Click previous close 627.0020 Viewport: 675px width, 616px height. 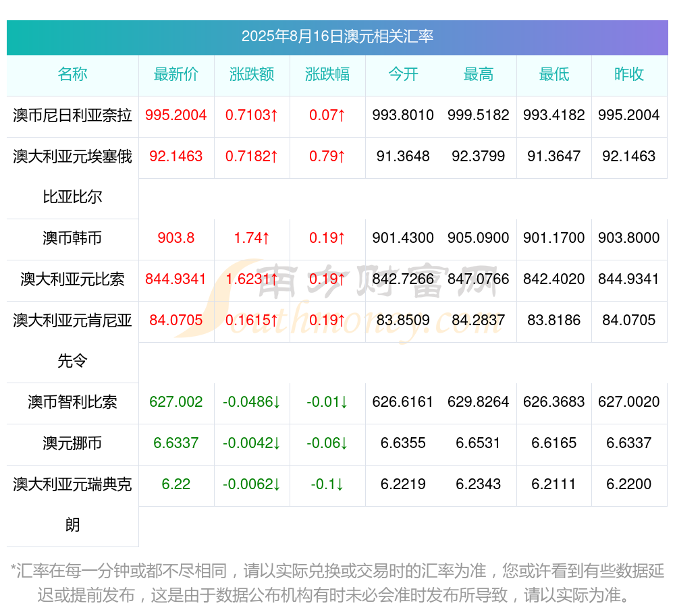[x=629, y=401]
